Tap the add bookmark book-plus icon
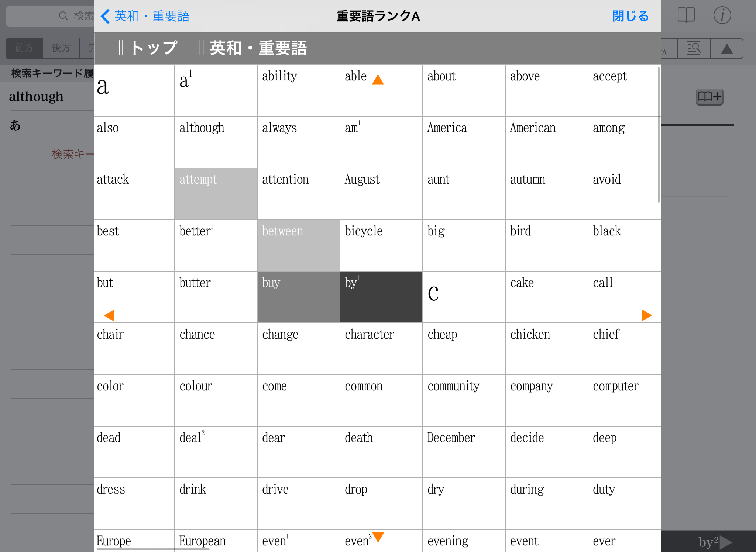 [709, 97]
